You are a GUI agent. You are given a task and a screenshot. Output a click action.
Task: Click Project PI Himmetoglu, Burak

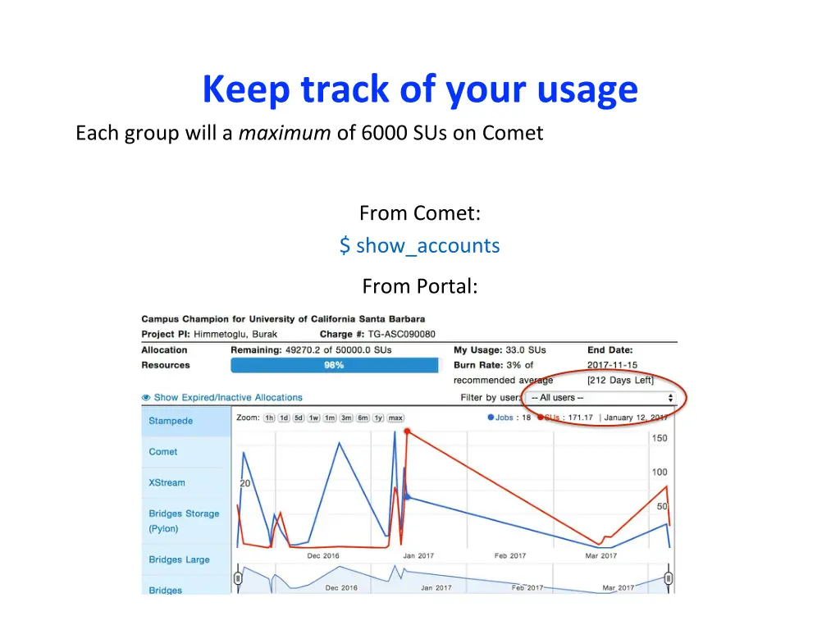pos(209,335)
